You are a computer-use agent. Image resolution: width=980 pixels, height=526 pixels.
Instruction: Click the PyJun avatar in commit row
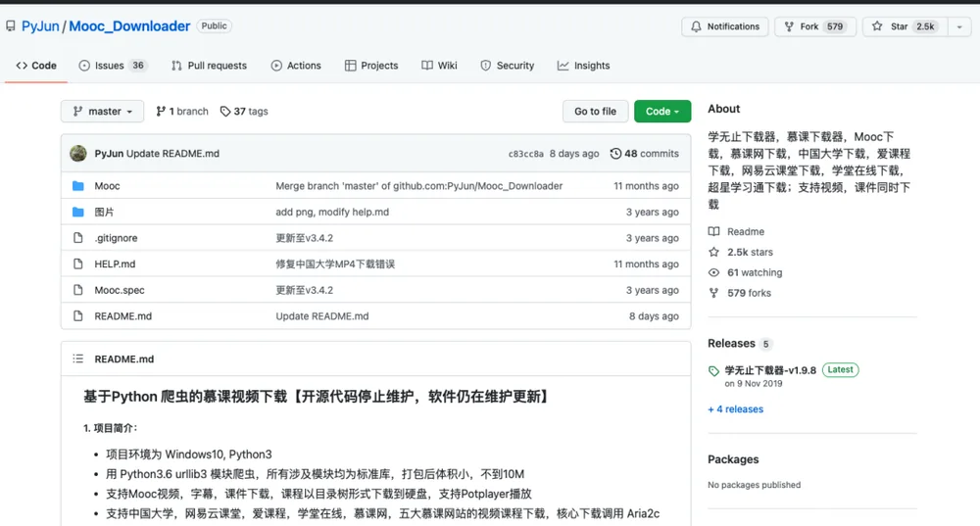point(78,153)
